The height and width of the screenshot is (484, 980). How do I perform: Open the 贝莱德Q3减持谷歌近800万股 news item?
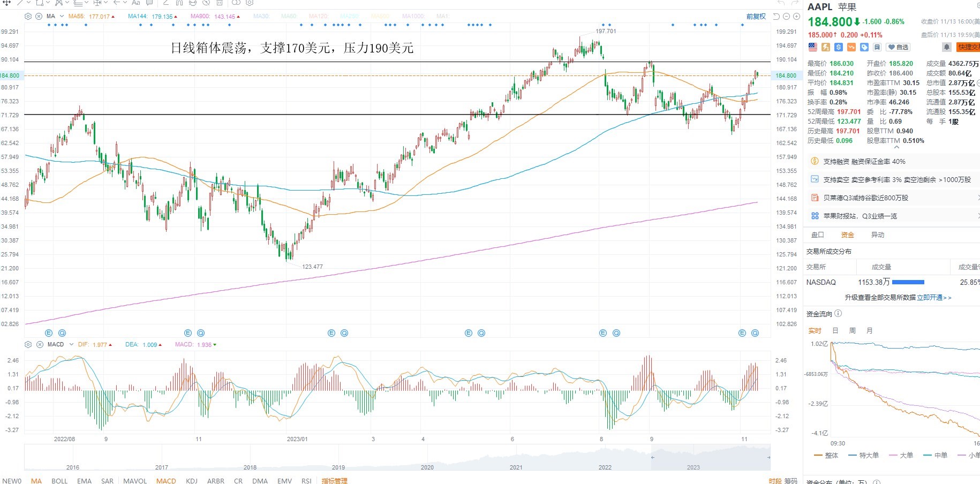pos(866,198)
